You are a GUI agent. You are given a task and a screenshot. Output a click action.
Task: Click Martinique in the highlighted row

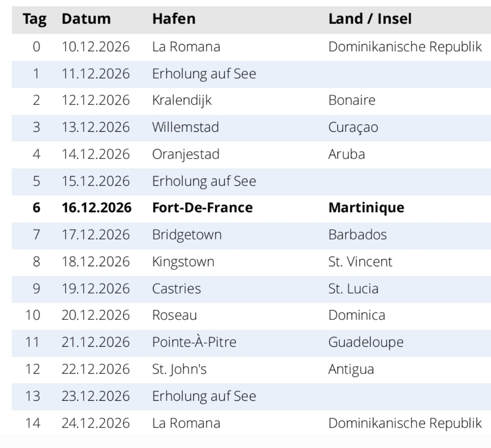366,208
